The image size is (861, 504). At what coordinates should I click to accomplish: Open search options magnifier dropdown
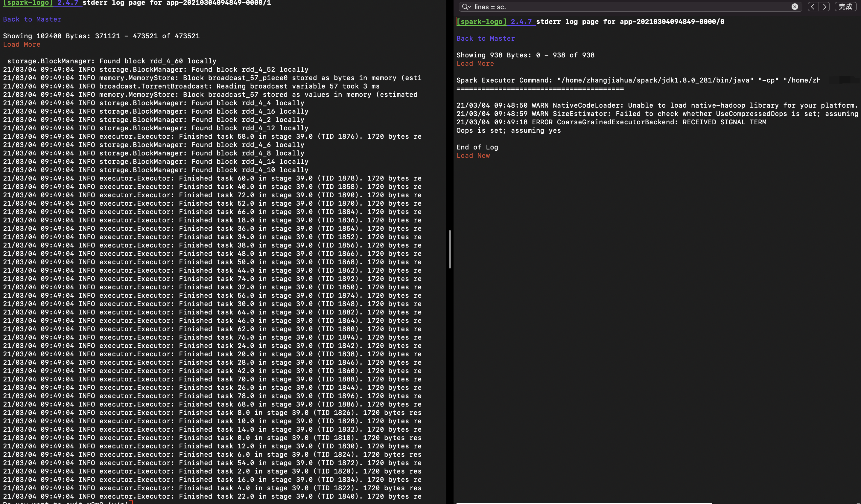pyautogui.click(x=466, y=7)
